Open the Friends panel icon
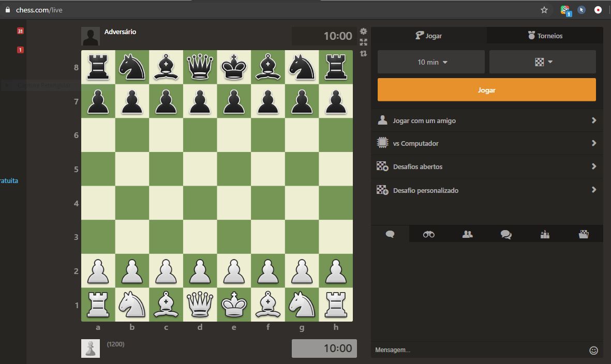This screenshot has height=364, width=611. point(467,234)
